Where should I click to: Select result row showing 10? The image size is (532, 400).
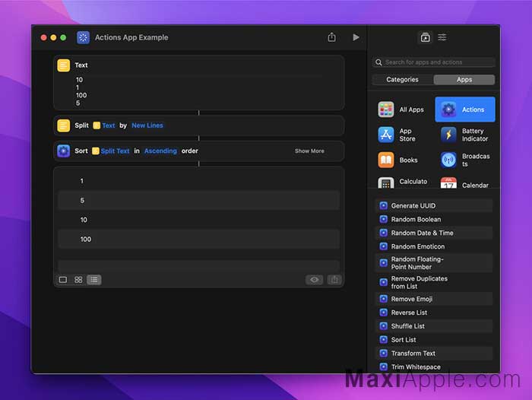(x=199, y=220)
